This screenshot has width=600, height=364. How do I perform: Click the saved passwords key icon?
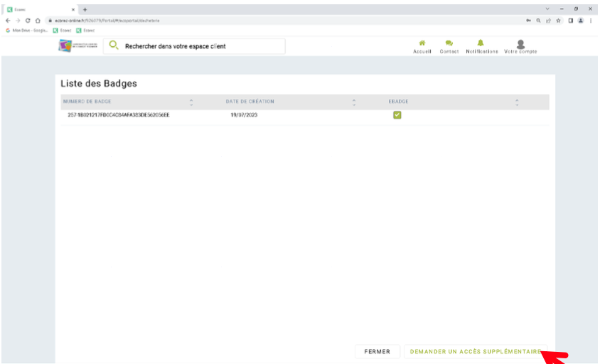[x=529, y=21]
